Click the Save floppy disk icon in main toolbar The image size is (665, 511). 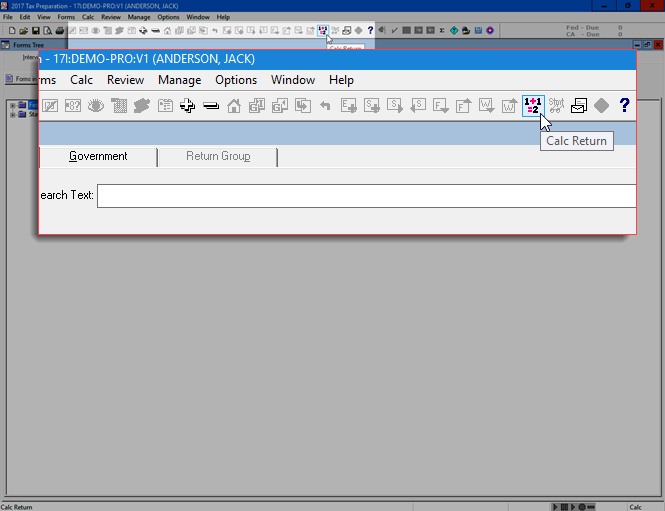(36, 31)
